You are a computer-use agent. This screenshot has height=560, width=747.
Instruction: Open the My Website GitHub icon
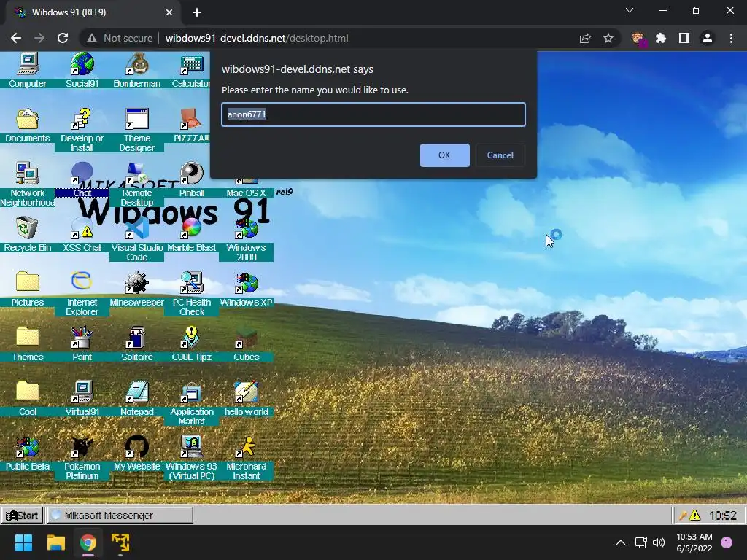[136, 447]
